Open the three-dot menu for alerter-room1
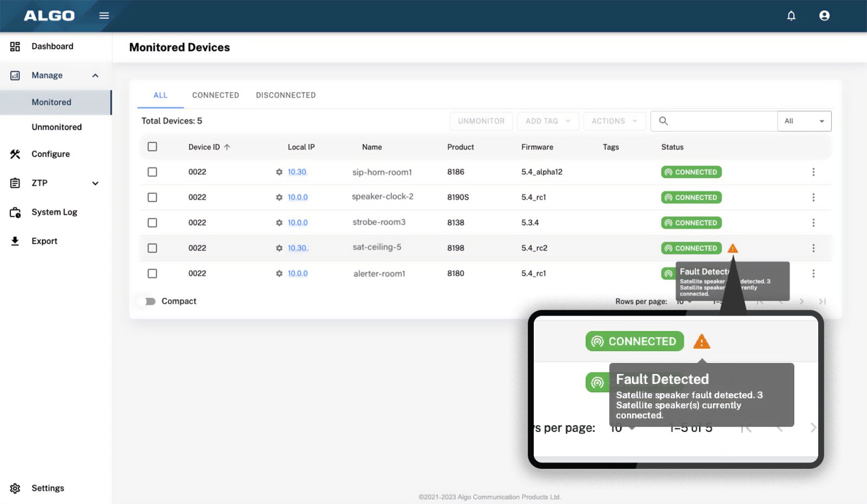 (813, 273)
